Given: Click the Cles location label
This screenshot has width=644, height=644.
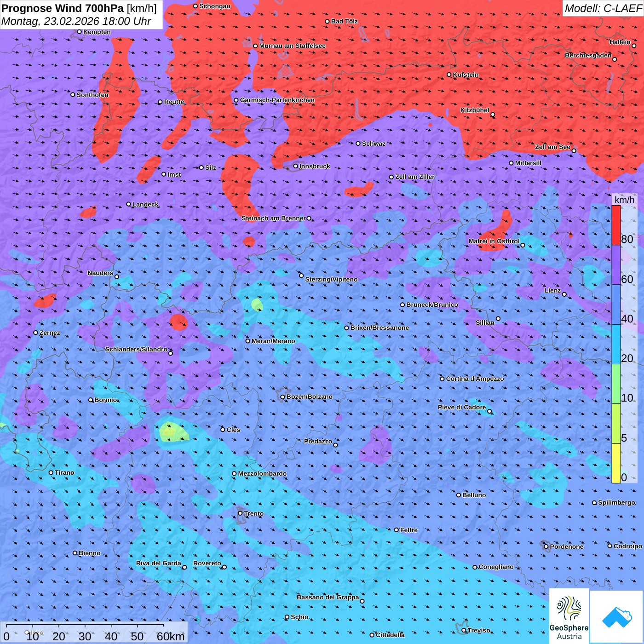Looking at the screenshot, I should (233, 430).
